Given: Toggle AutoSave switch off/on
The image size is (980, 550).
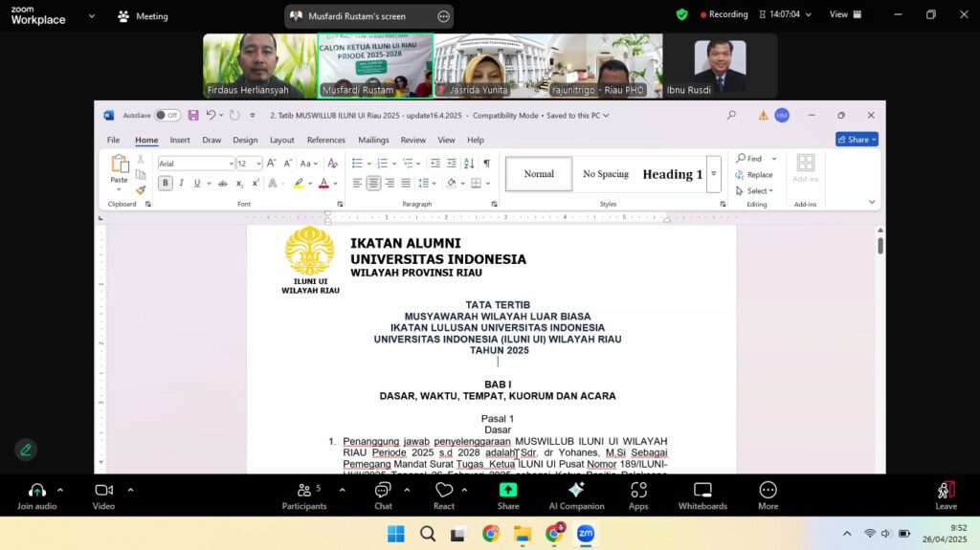Looking at the screenshot, I should pos(167,116).
